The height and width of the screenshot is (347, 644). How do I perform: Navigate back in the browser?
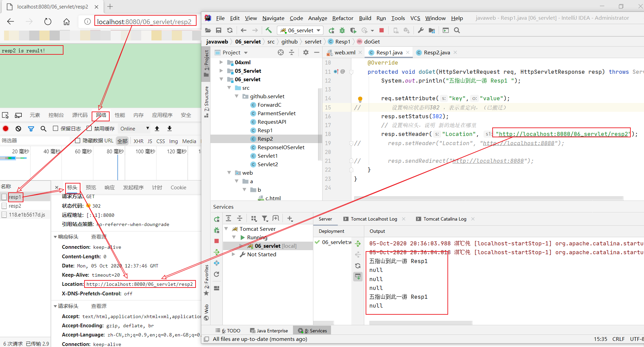pos(11,22)
